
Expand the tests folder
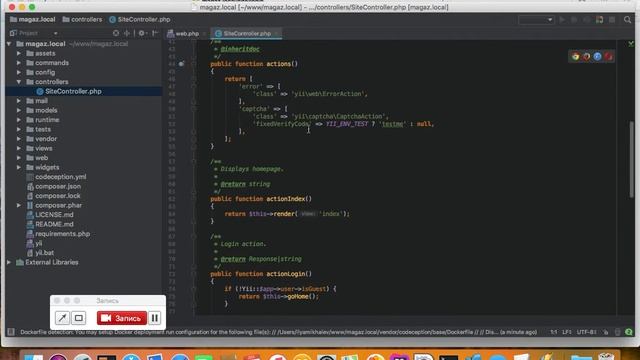[19, 129]
